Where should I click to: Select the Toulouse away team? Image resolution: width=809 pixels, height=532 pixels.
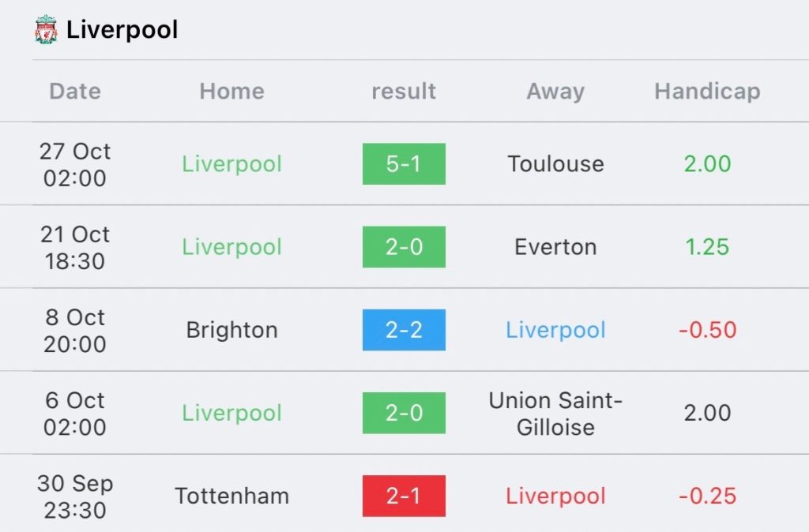tap(555, 164)
